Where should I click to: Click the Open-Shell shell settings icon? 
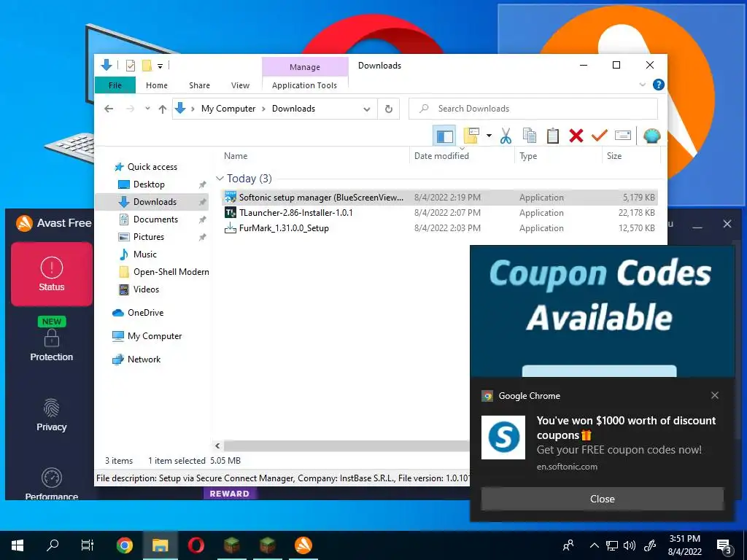[x=651, y=136]
